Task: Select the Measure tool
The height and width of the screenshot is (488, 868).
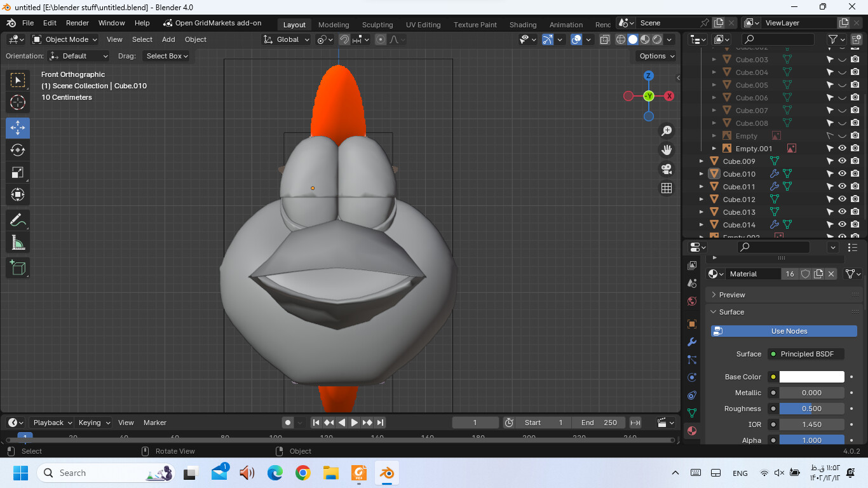Action: coord(18,242)
